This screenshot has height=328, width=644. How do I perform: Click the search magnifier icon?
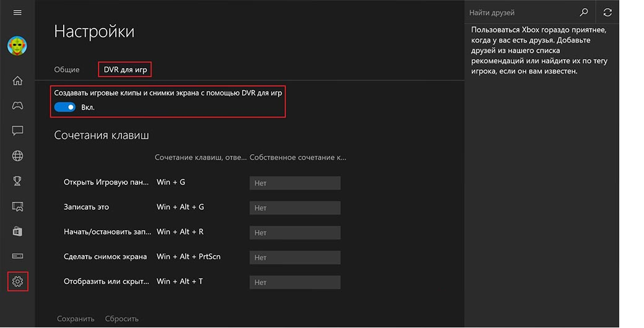pyautogui.click(x=583, y=12)
